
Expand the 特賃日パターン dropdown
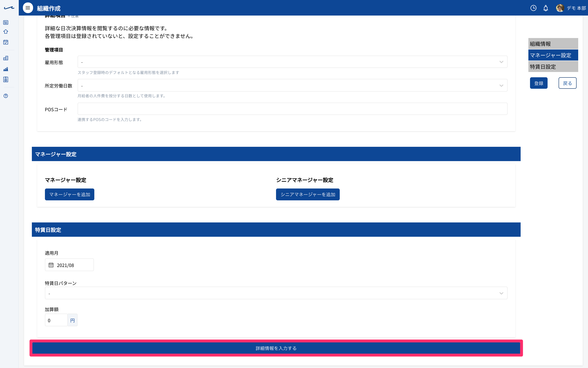coord(276,293)
